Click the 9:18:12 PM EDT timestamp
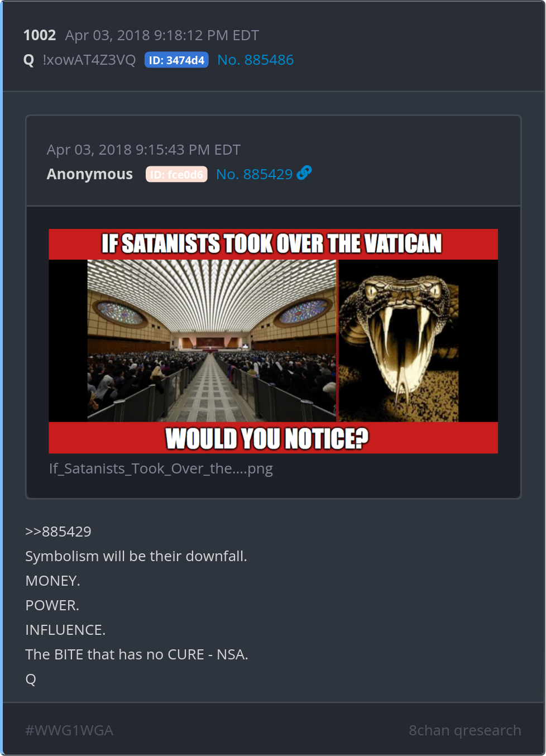Screen dimensions: 546x756 click(x=206, y=35)
